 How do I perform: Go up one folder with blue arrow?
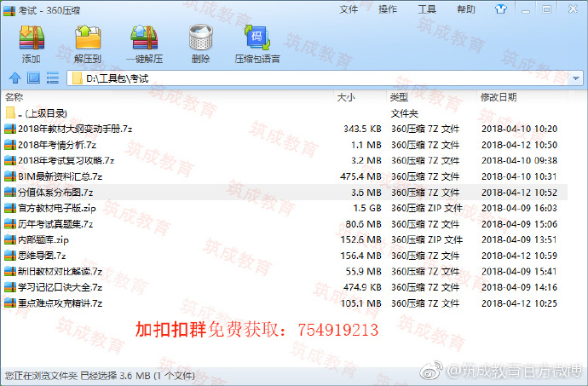pos(15,78)
